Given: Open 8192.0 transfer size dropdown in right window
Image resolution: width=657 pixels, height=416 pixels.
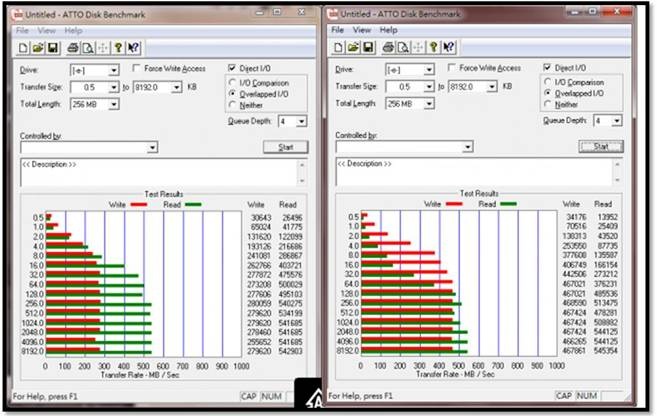Looking at the screenshot, I should point(491,87).
